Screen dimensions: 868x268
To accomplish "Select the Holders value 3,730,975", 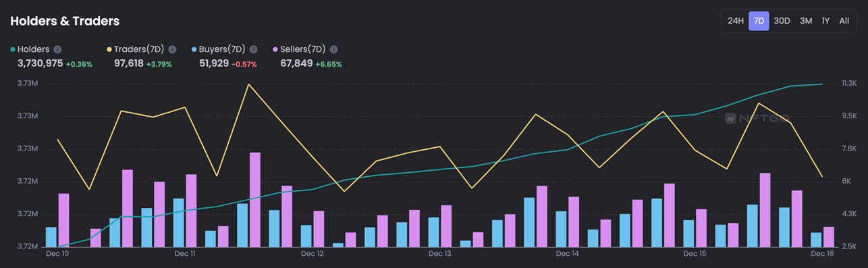I will [40, 63].
